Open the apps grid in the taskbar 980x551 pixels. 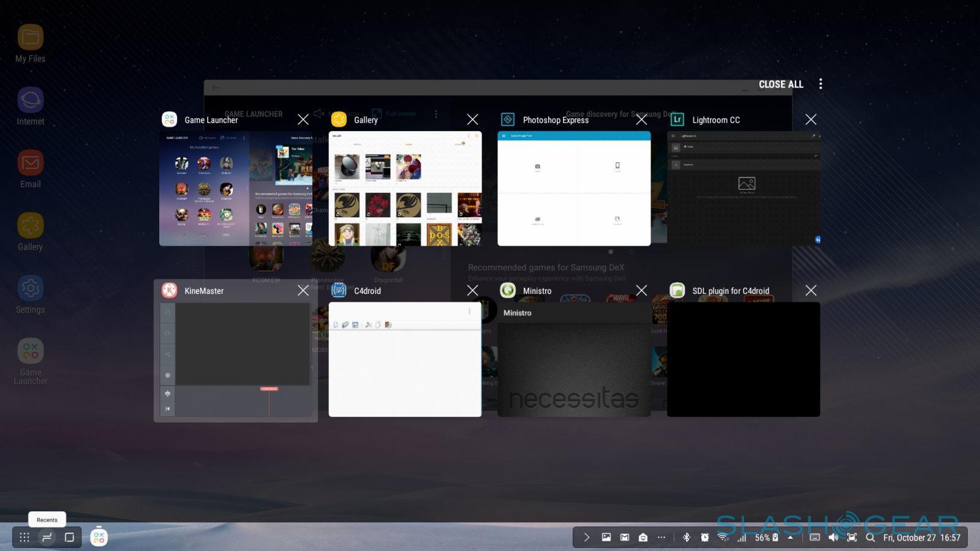click(x=24, y=537)
